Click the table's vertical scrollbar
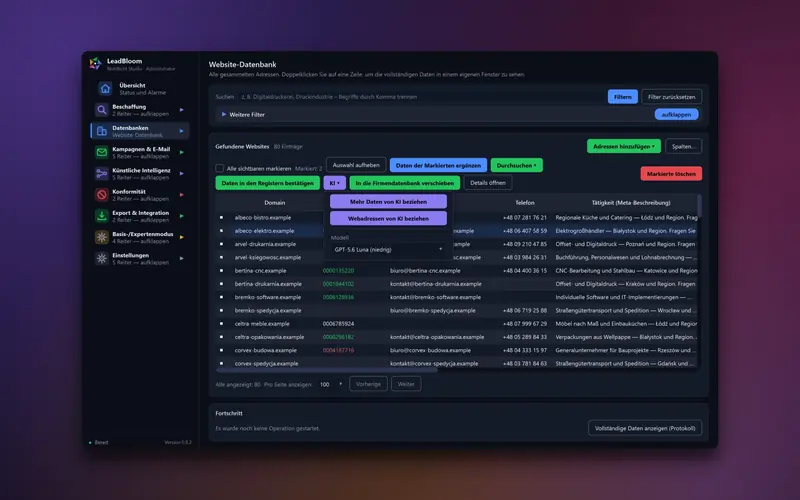The height and width of the screenshot is (500, 800). click(x=699, y=206)
